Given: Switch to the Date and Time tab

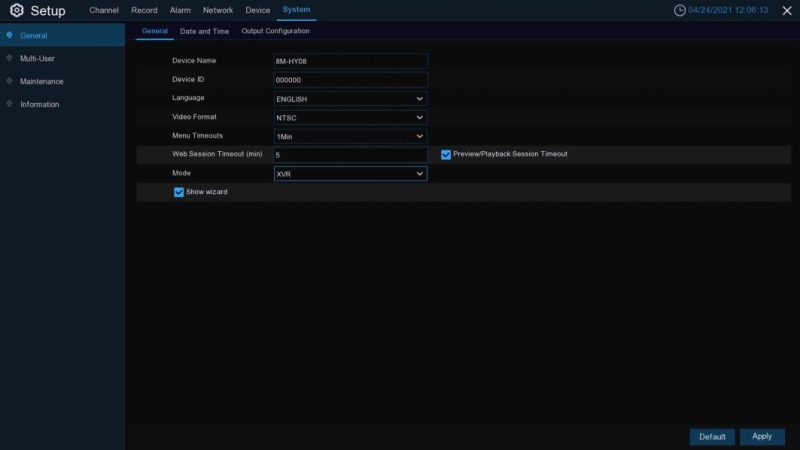Looking at the screenshot, I should click(x=204, y=31).
